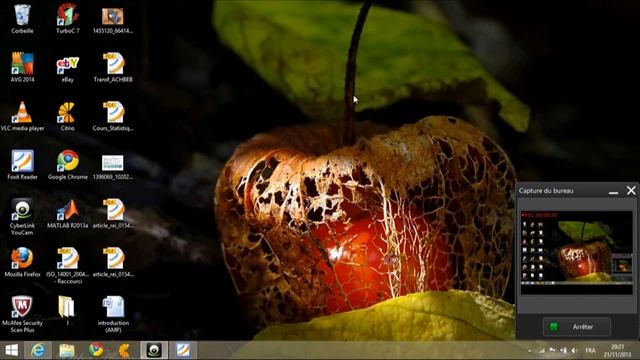Open Google Chrome from the taskbar
Image resolution: width=640 pixels, height=360 pixels.
[x=96, y=350]
